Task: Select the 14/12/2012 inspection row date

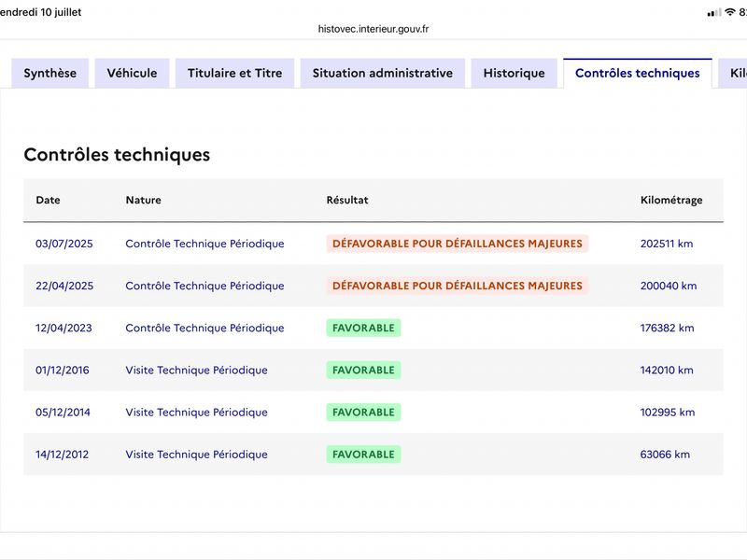Action: tap(62, 455)
